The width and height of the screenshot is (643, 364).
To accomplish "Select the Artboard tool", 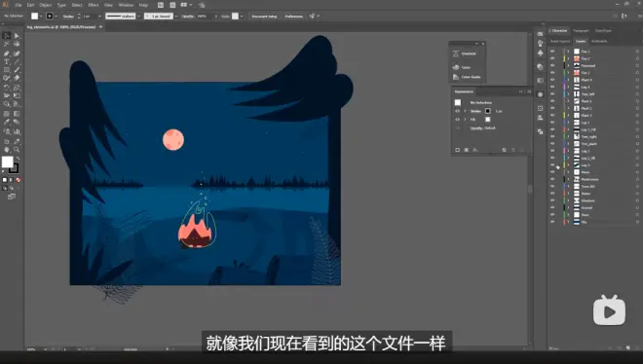I will click(x=7, y=141).
